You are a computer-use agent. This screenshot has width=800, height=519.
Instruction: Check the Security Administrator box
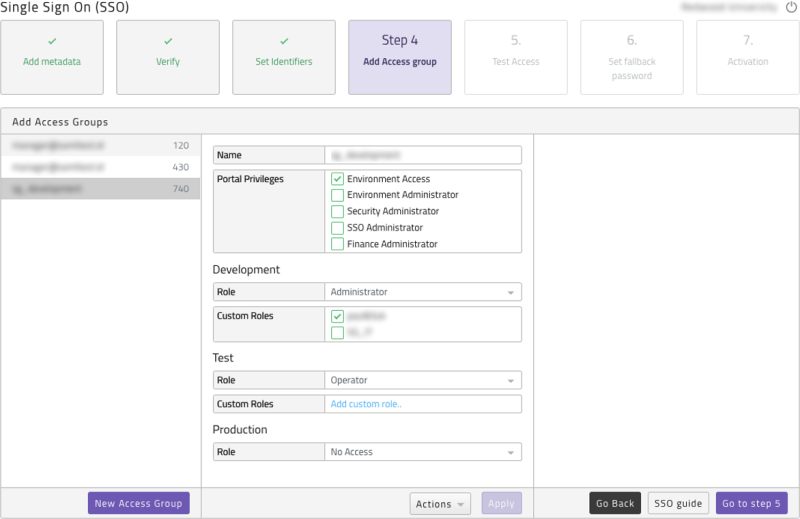(x=338, y=211)
